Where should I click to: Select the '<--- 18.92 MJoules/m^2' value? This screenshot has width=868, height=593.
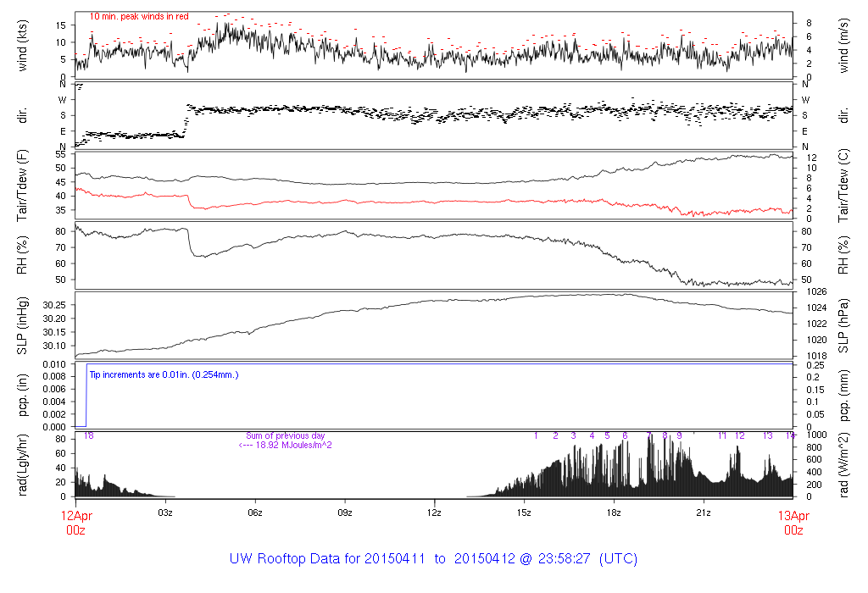(x=285, y=445)
